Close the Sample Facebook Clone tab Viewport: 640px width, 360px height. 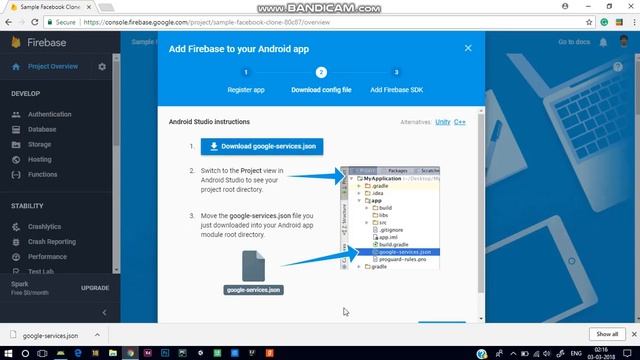click(89, 7)
